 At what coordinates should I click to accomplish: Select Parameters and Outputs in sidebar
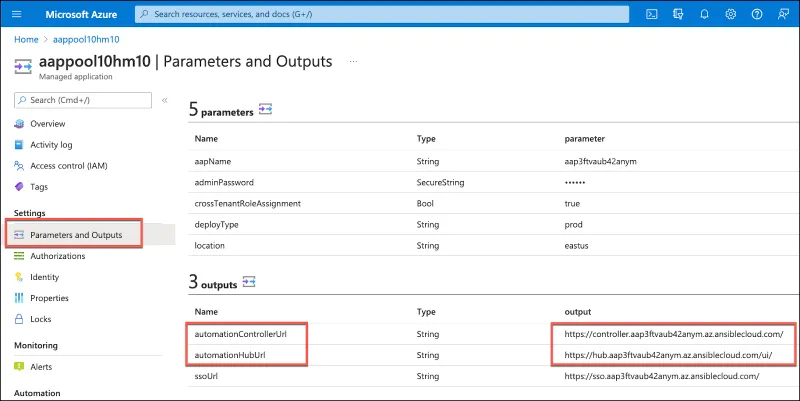point(76,235)
